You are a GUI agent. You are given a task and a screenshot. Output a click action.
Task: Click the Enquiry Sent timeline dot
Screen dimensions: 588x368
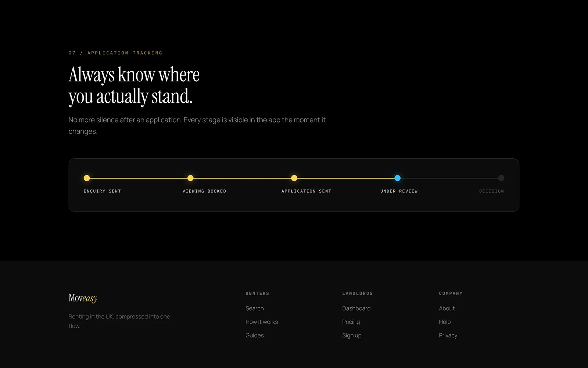pyautogui.click(x=87, y=178)
